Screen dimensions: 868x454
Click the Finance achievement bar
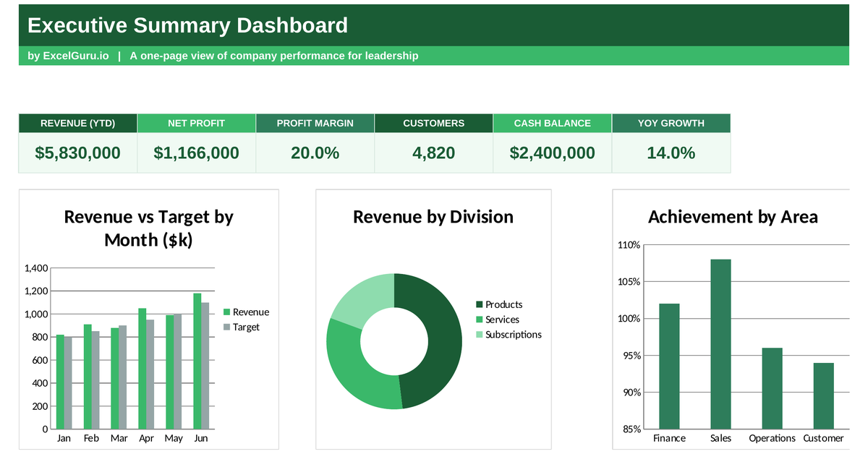pyautogui.click(x=669, y=367)
